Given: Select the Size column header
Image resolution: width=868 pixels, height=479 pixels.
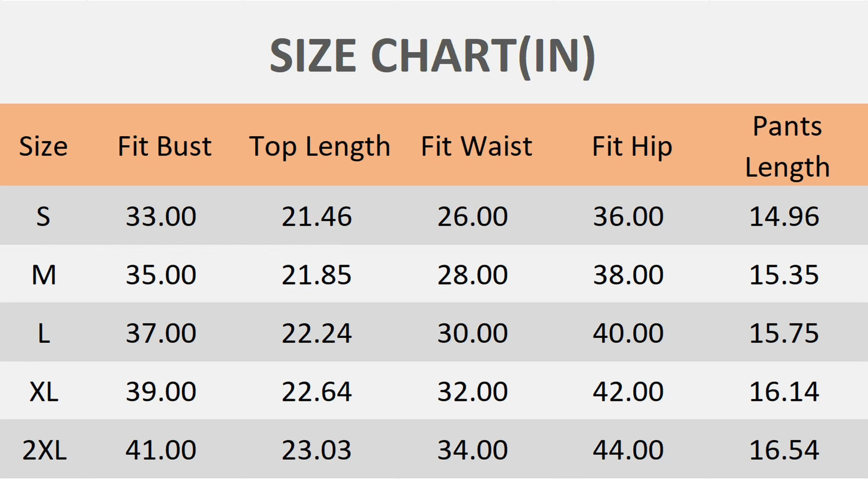Looking at the screenshot, I should coord(43,146).
